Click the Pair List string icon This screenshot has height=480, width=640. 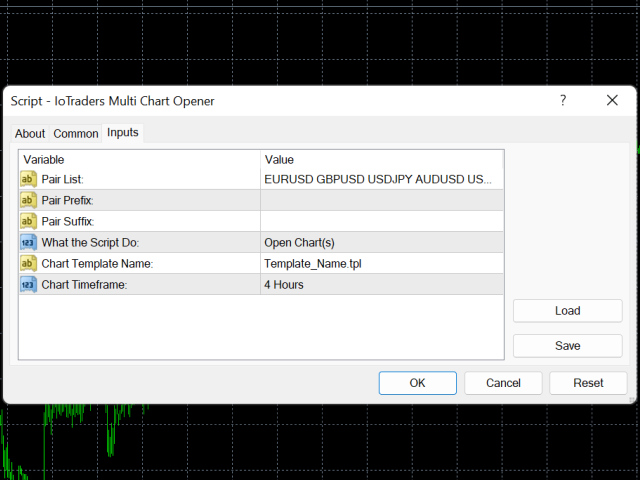[28, 179]
